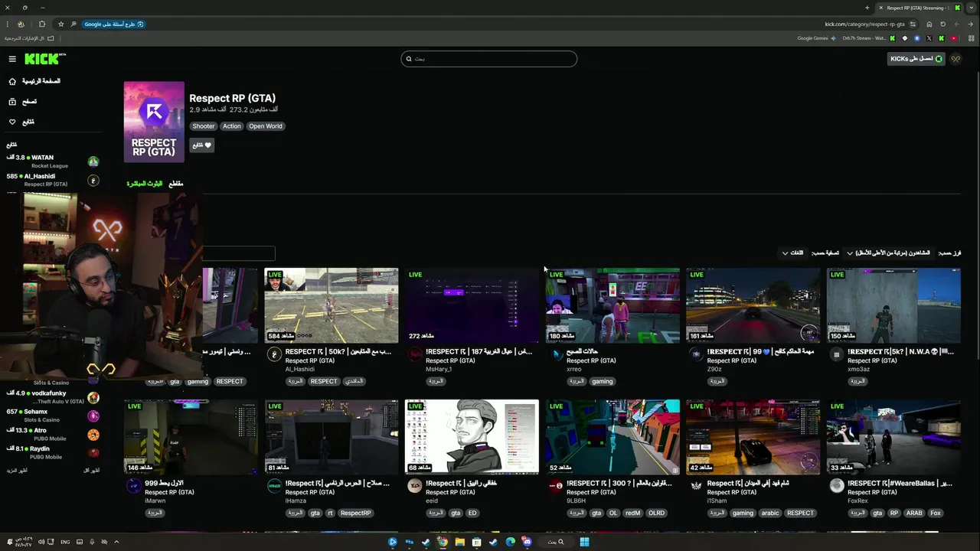Screen dimensions: 980x551
Task: Open Raydin channel in sidebar
Action: coord(52,452)
